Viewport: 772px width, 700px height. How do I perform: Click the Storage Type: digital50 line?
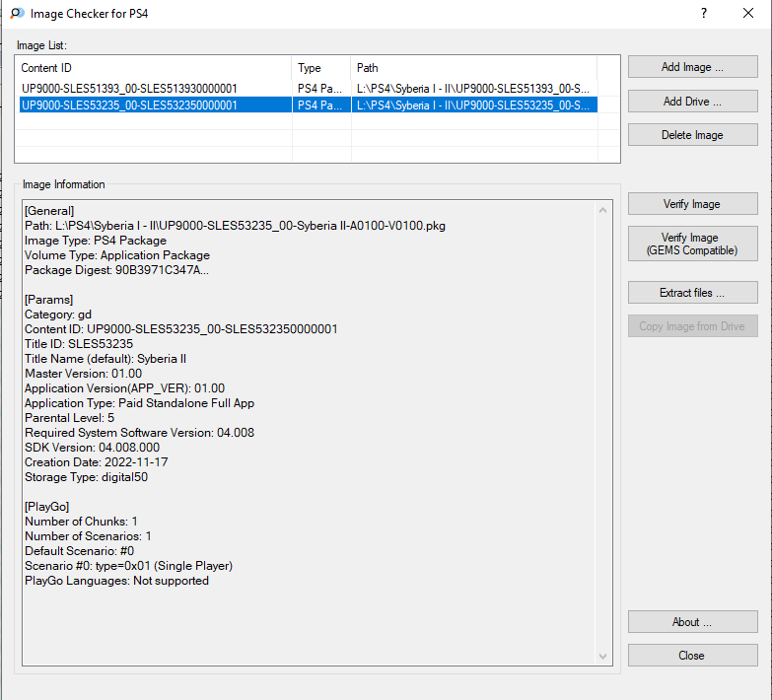tap(86, 476)
